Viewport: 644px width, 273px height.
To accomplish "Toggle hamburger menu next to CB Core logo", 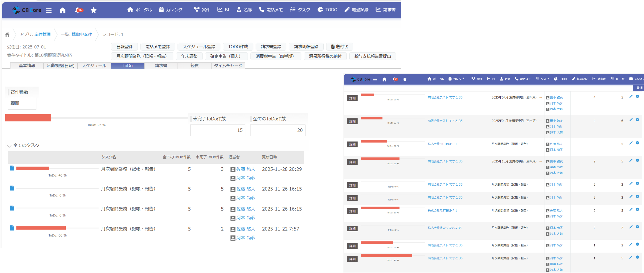I will pyautogui.click(x=49, y=10).
